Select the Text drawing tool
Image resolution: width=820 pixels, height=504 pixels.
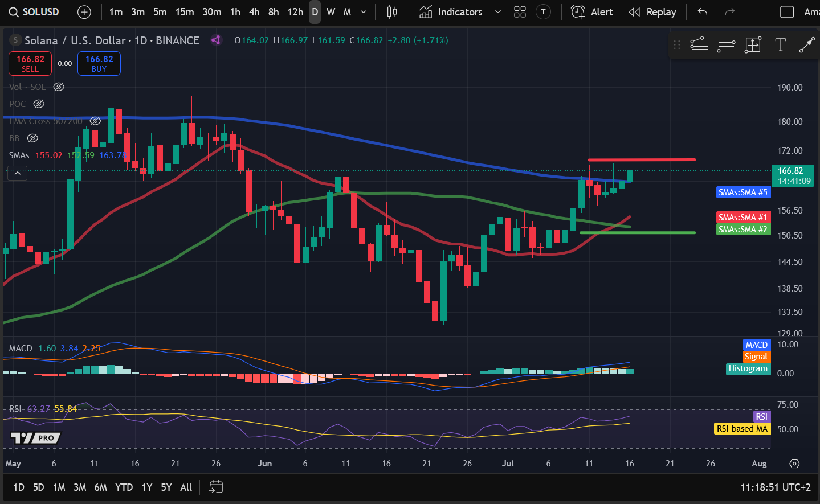[x=780, y=45]
